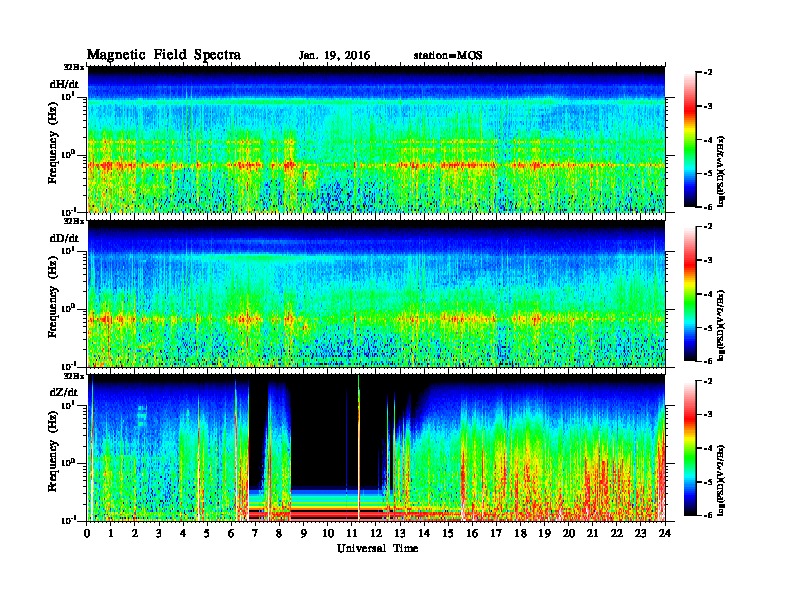Click hour "10" on the time axis
Image resolution: width=792 pixels, height=612 pixels.
[328, 534]
